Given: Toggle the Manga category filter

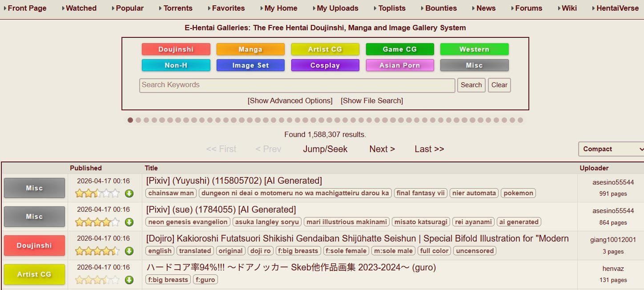Looking at the screenshot, I should (250, 49).
